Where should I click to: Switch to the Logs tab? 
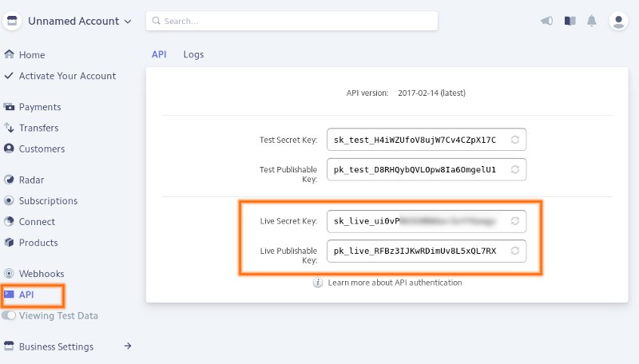[x=193, y=54]
